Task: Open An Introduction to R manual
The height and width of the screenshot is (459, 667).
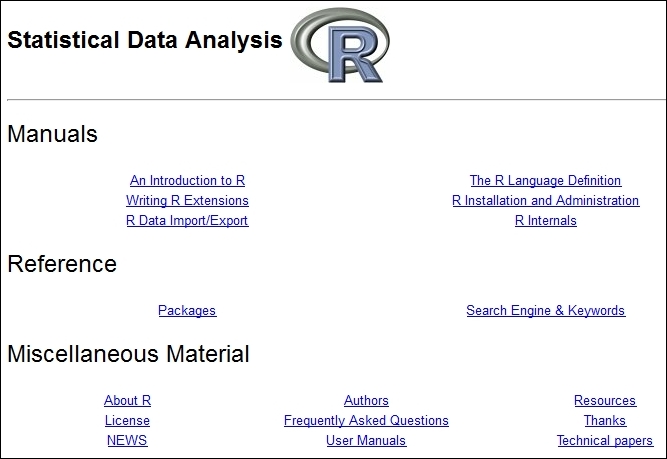Action: click(x=188, y=180)
